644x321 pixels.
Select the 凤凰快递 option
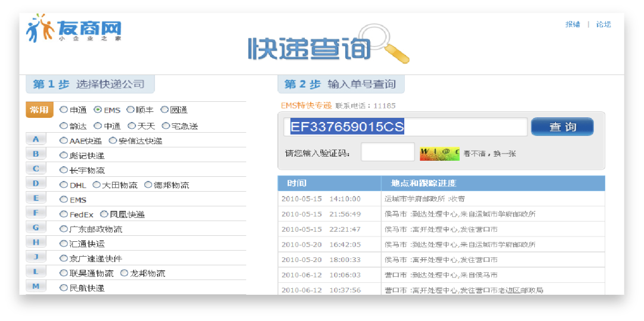click(104, 214)
